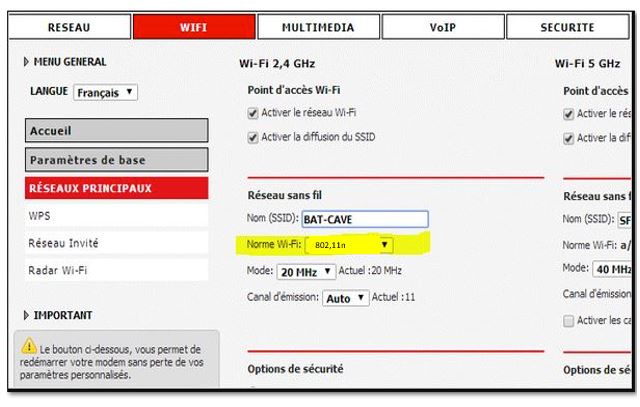Toggle the first checkbox under Wi-Fi 5 GHz
This screenshot has width=640, height=407.
(x=569, y=113)
